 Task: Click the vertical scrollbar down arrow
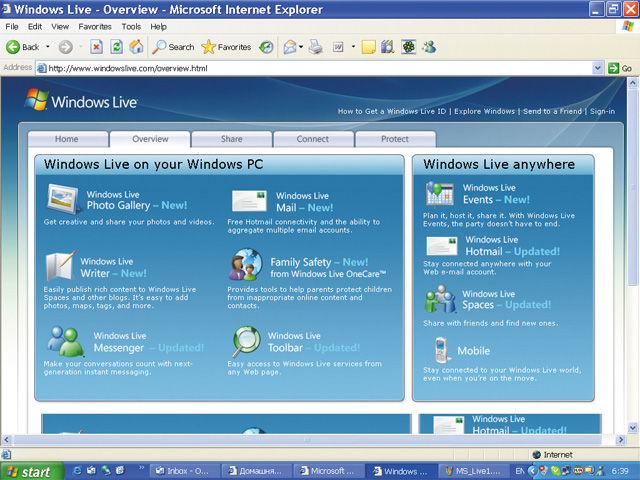pos(633,427)
